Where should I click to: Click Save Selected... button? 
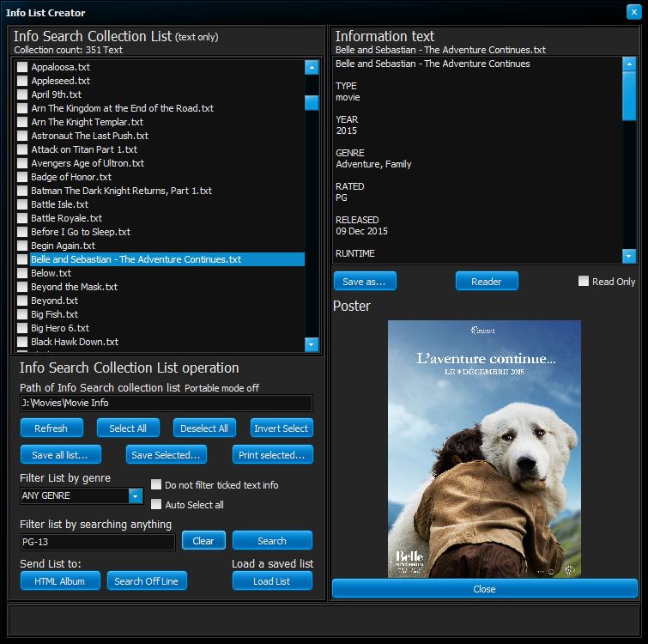(x=167, y=455)
